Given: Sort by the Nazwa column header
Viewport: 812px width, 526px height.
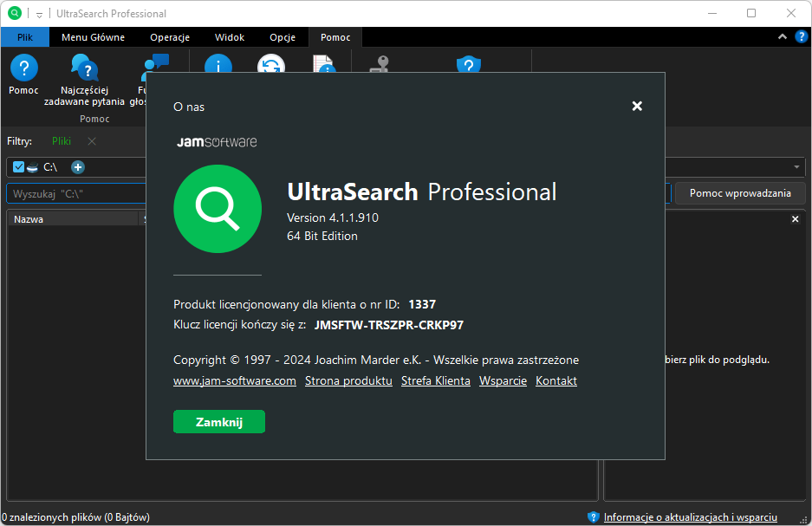Looking at the screenshot, I should (x=73, y=219).
